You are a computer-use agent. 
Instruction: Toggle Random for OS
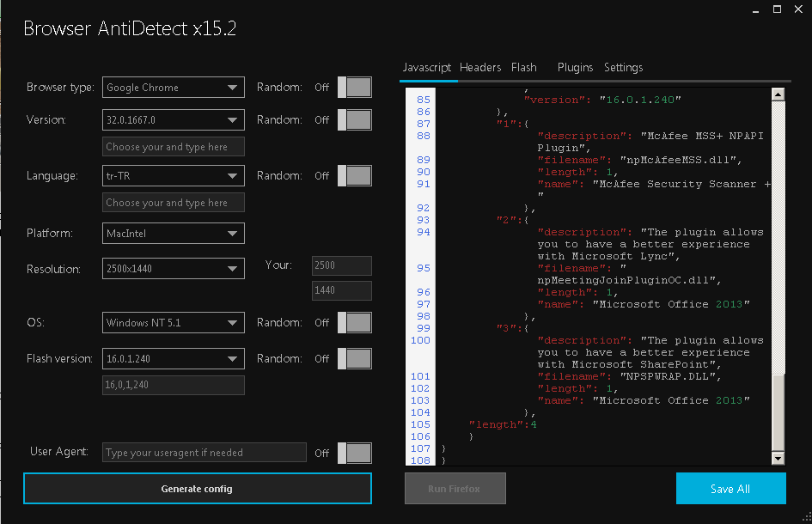coord(353,322)
